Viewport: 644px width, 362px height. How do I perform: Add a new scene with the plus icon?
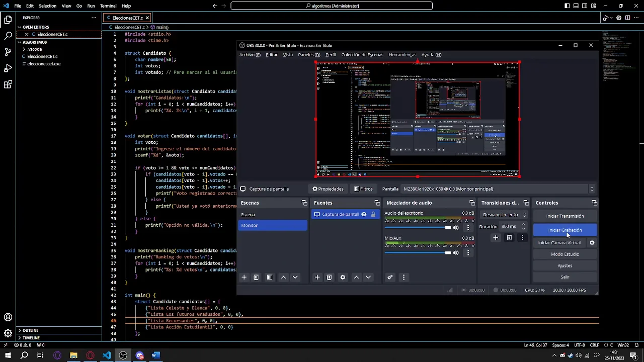click(x=244, y=277)
